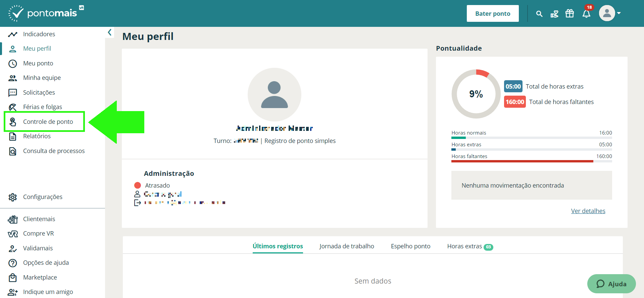Open the Ajuda chat widget
The height and width of the screenshot is (298, 644).
[x=611, y=284]
